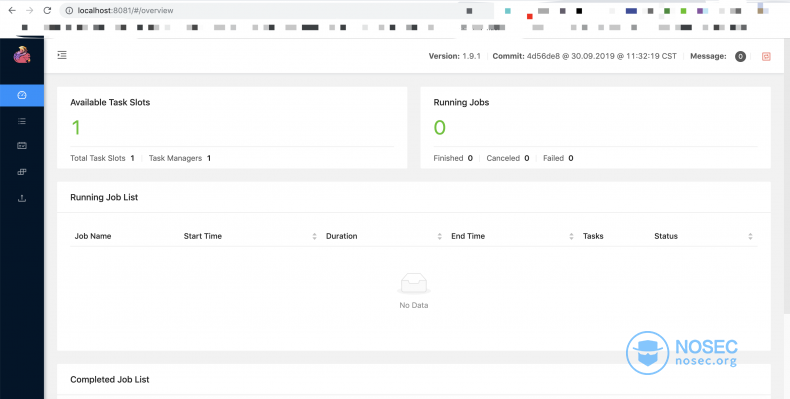Open the Jobs list sidebar icon
790x399 pixels.
point(22,121)
